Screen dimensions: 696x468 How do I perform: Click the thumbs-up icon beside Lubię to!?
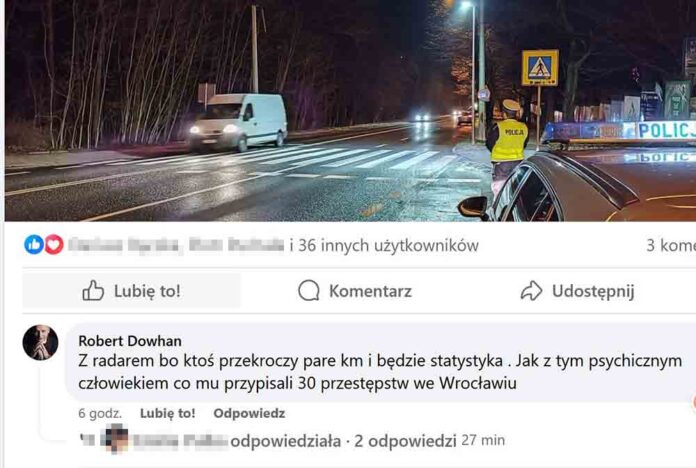(x=93, y=291)
